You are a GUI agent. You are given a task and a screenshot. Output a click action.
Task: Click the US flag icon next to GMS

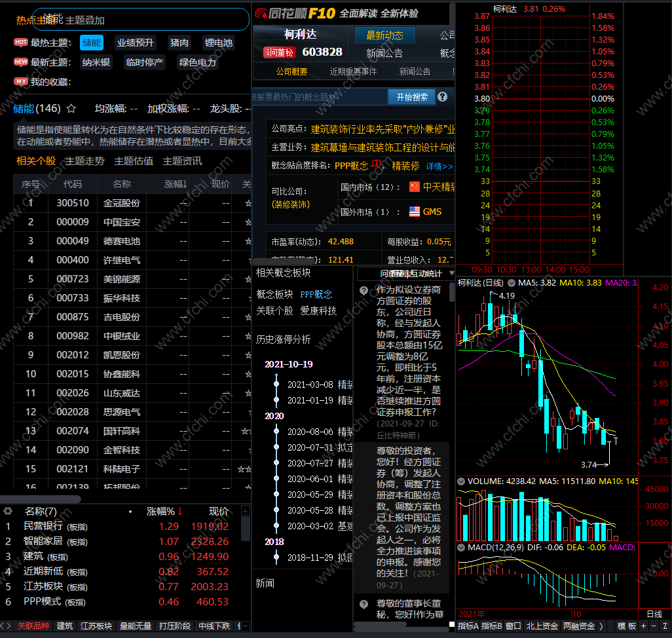[x=415, y=212]
